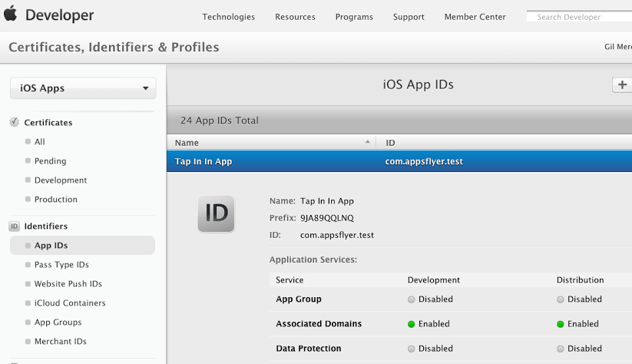Click the prefix value 9JA89QQLNQ
The height and width of the screenshot is (364, 632).
click(x=327, y=218)
